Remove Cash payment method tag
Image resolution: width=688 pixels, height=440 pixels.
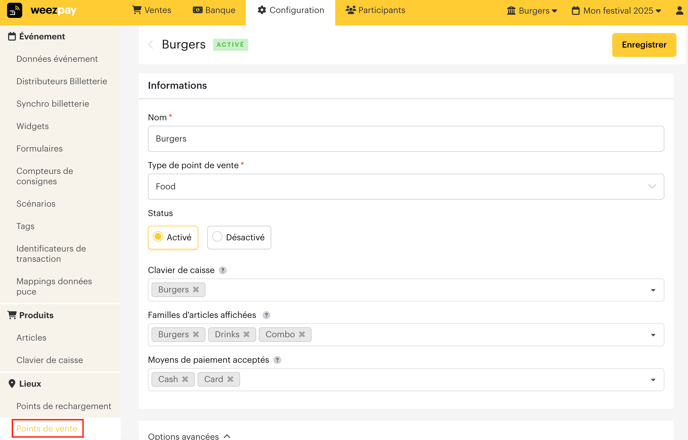185,379
